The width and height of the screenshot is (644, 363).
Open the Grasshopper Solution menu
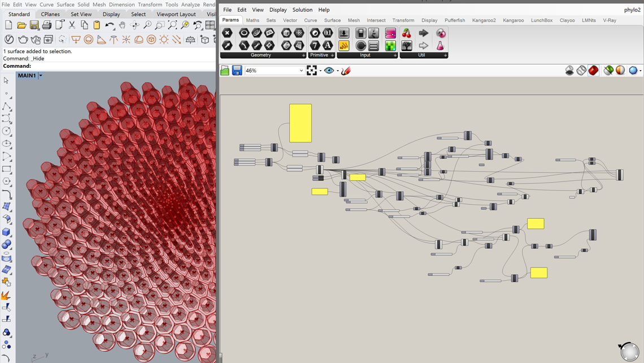[302, 10]
